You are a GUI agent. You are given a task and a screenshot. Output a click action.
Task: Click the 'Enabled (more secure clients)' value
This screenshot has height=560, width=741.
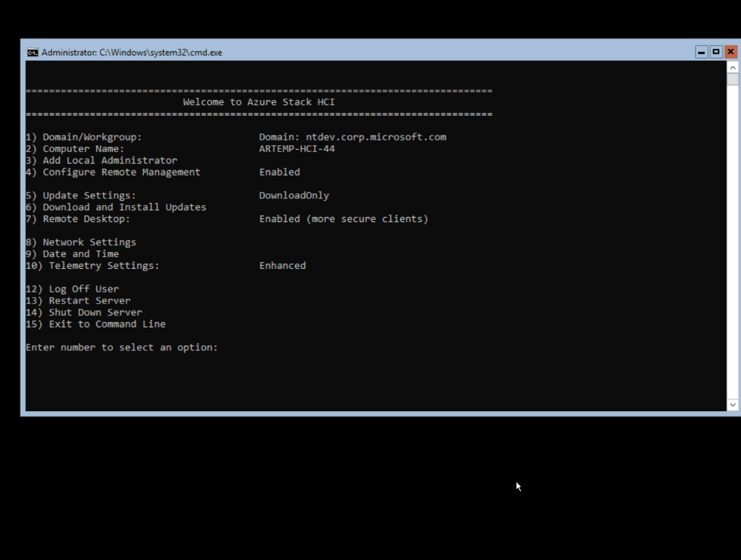(344, 219)
